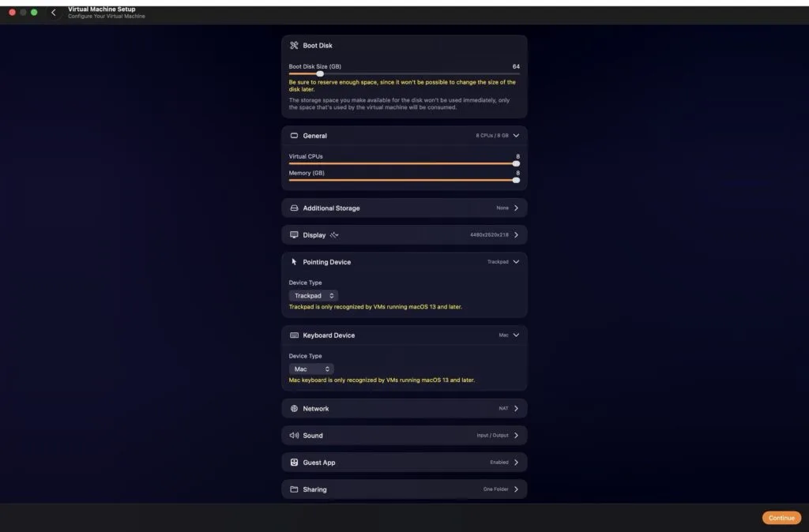809x532 pixels.
Task: Click the Virtual Machine Setup title
Action: (x=102, y=9)
